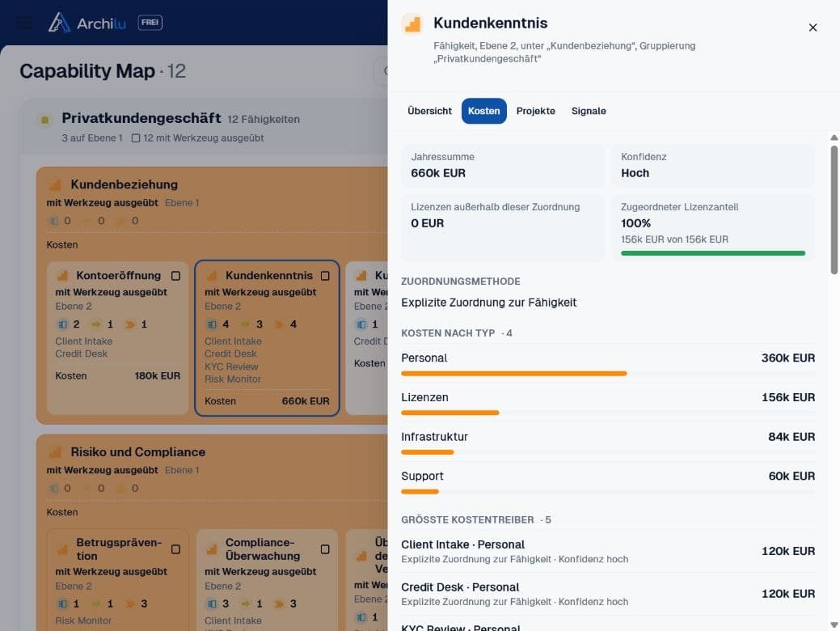Click the green arrow icon in Kontoeröffnung card
This screenshot has height=631, width=840.
click(96, 324)
